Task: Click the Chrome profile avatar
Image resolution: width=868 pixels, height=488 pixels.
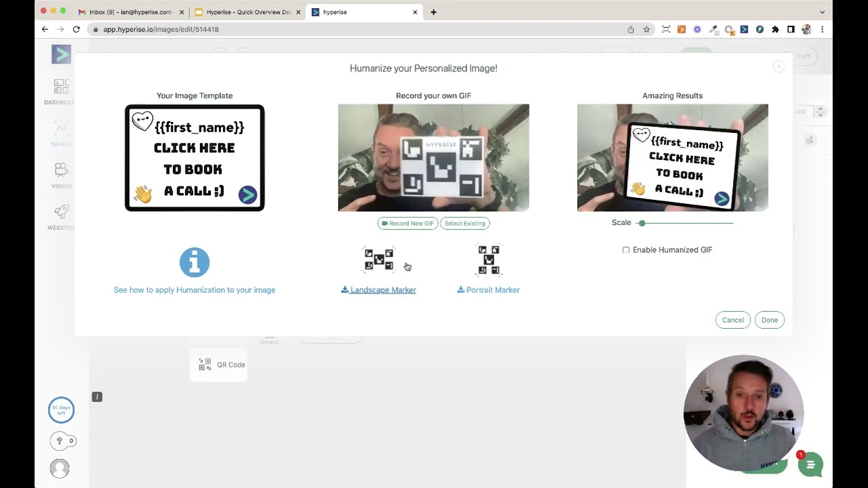Action: 806,29
